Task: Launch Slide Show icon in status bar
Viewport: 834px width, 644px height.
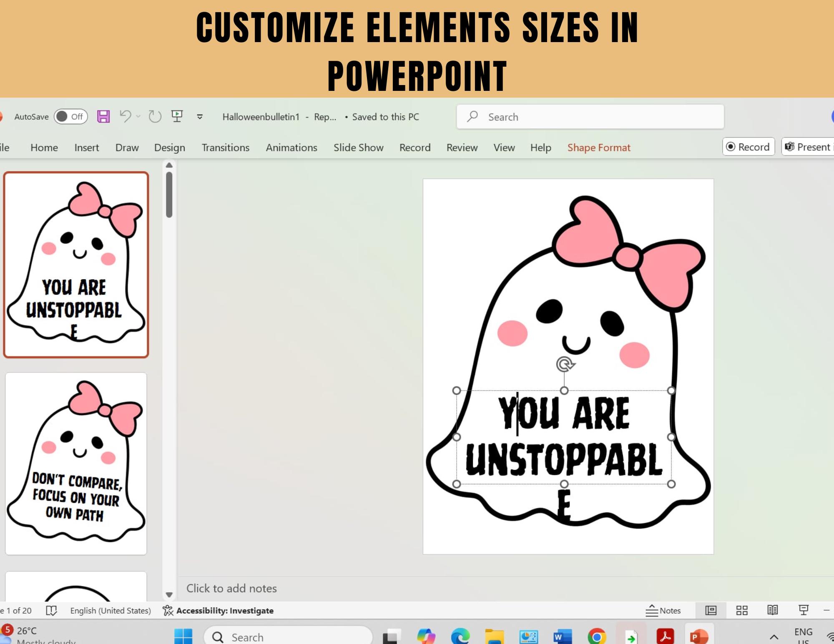Action: point(804,611)
